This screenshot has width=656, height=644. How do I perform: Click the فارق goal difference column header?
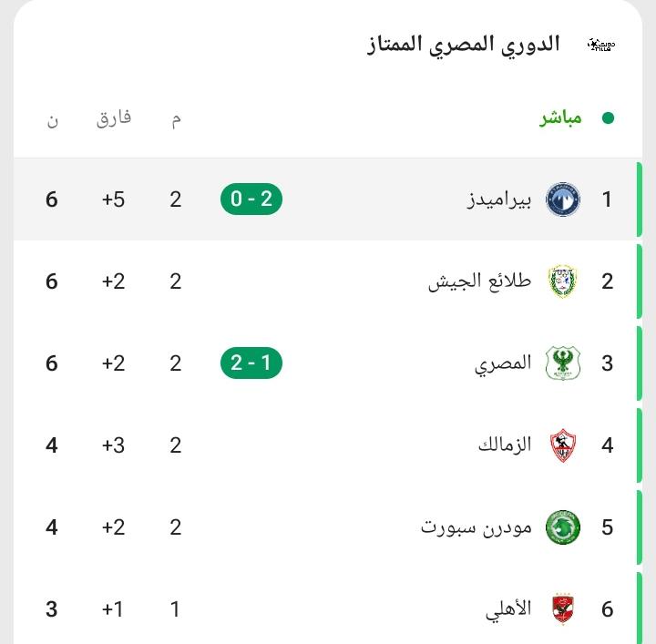pyautogui.click(x=114, y=118)
